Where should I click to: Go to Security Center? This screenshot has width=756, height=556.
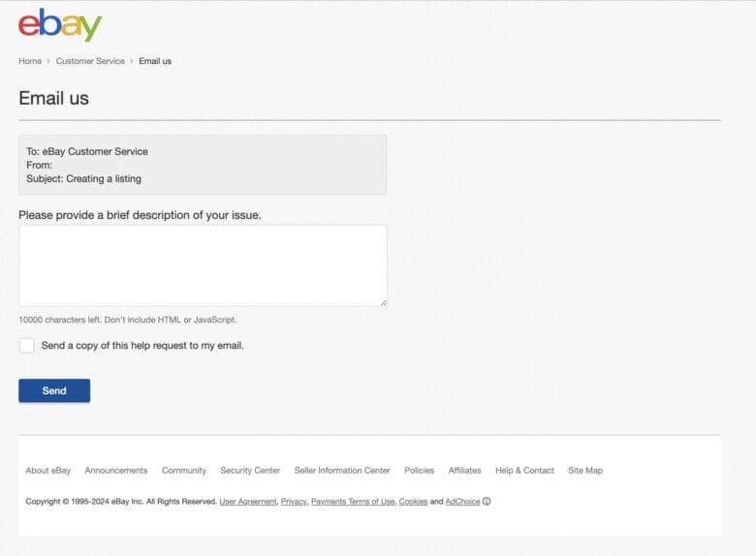pos(250,471)
